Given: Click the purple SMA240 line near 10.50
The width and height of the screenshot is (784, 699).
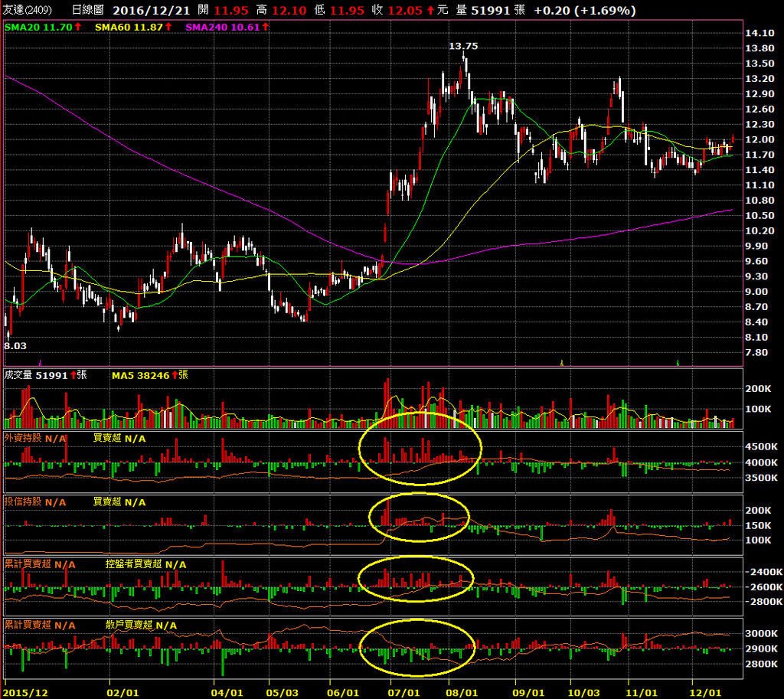Looking at the screenshot, I should point(700,215).
